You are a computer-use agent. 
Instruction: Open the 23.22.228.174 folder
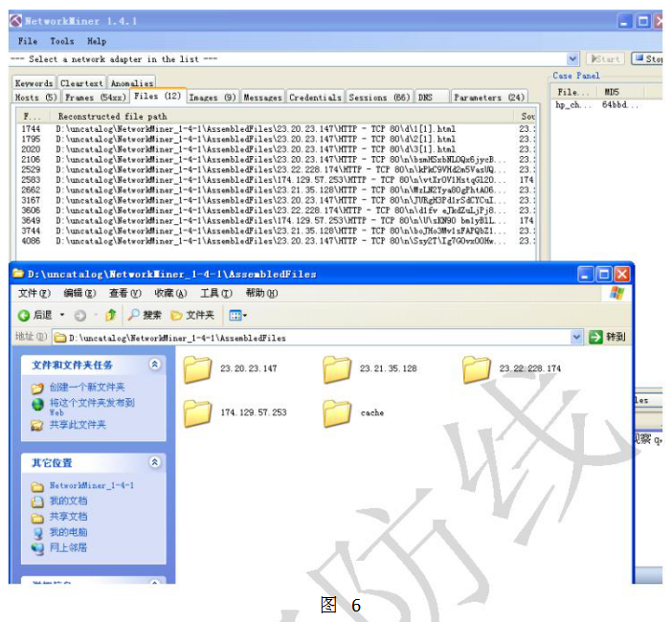tap(512, 368)
